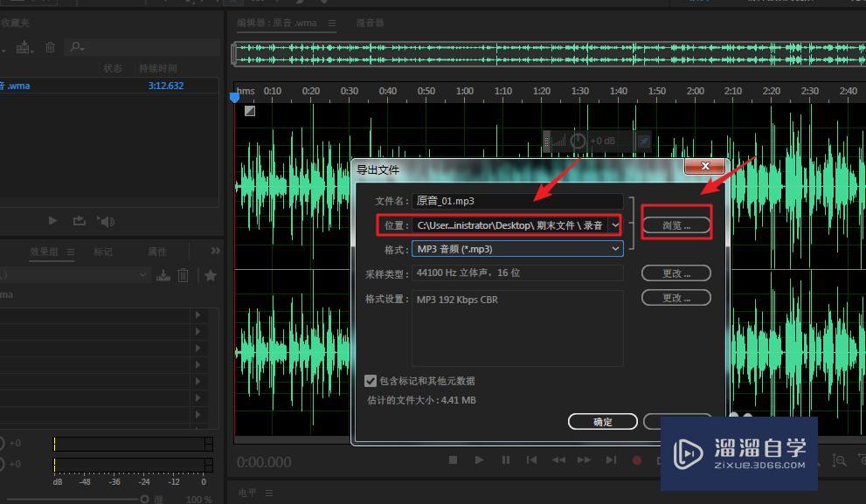This screenshot has width=866, height=504.
Task: Click 更改 button for 采样类型
Action: pos(676,273)
